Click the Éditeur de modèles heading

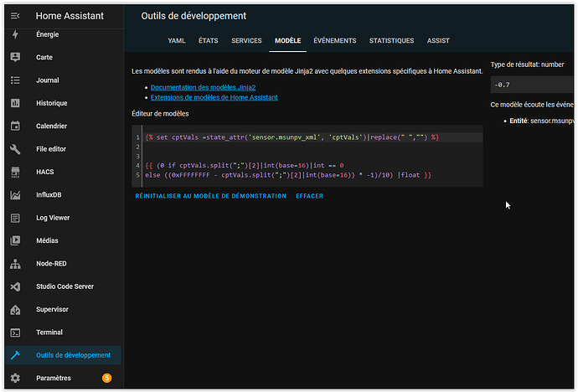pyautogui.click(x=160, y=114)
